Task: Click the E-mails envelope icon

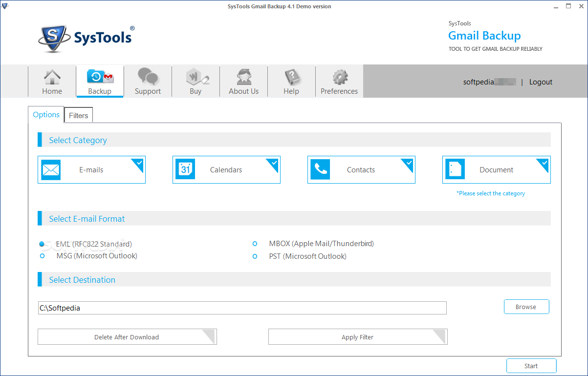Action: pos(51,170)
